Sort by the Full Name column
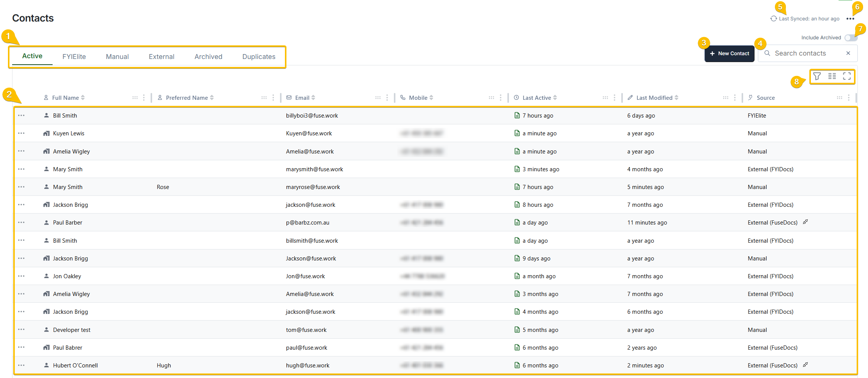 tap(83, 98)
